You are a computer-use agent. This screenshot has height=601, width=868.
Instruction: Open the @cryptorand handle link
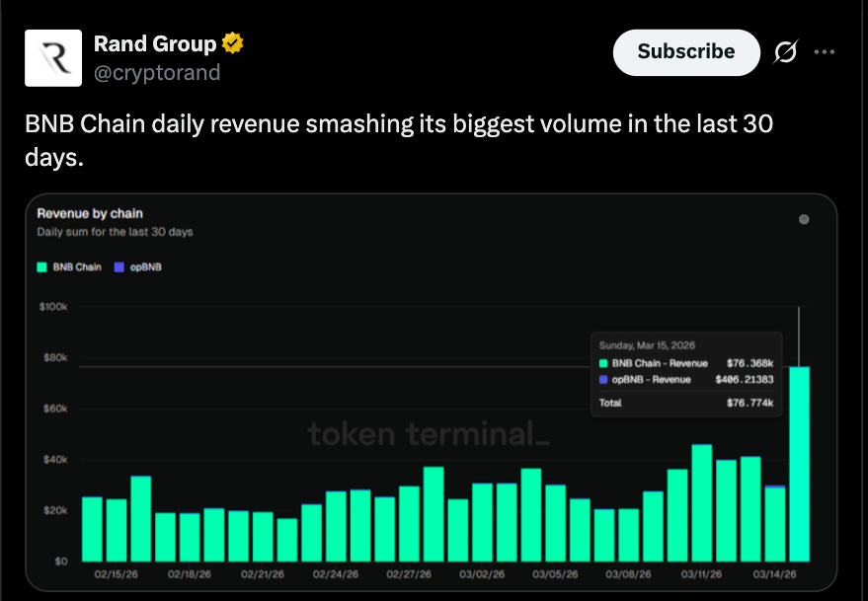tap(157, 72)
